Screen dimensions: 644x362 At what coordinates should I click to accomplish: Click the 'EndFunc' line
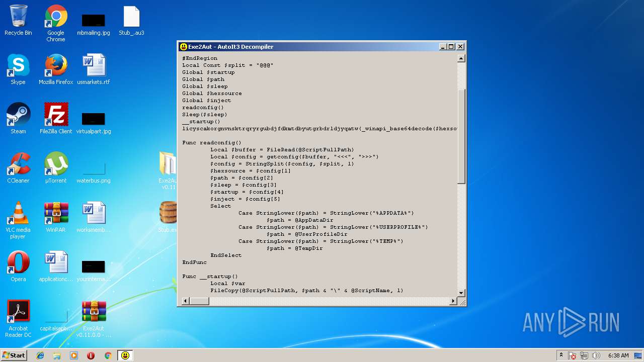(x=194, y=262)
